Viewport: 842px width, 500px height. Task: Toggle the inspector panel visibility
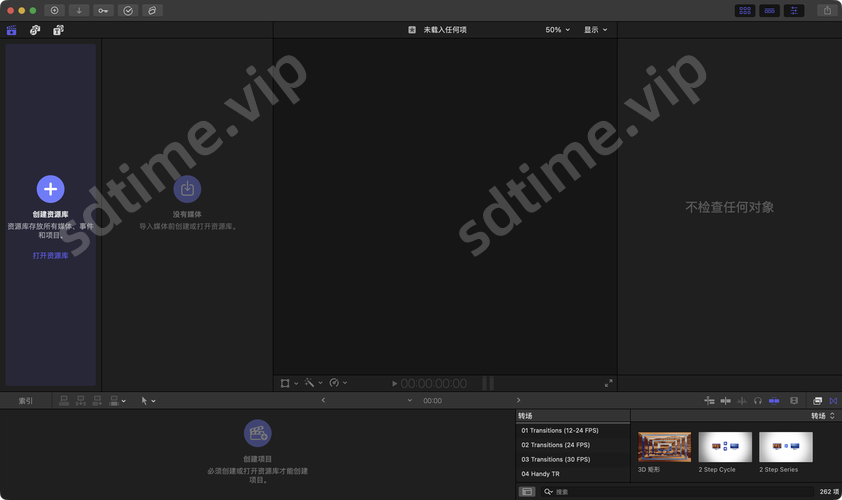pyautogui.click(x=795, y=10)
